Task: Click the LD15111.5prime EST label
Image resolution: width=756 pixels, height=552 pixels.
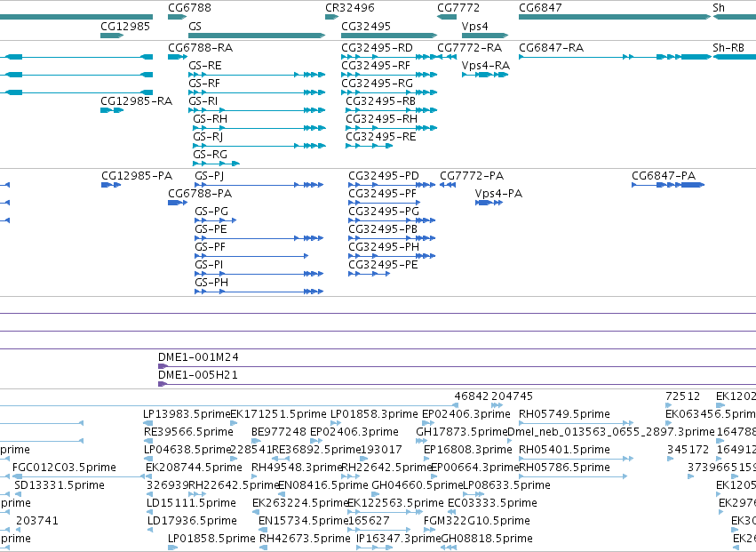Action: tap(191, 503)
